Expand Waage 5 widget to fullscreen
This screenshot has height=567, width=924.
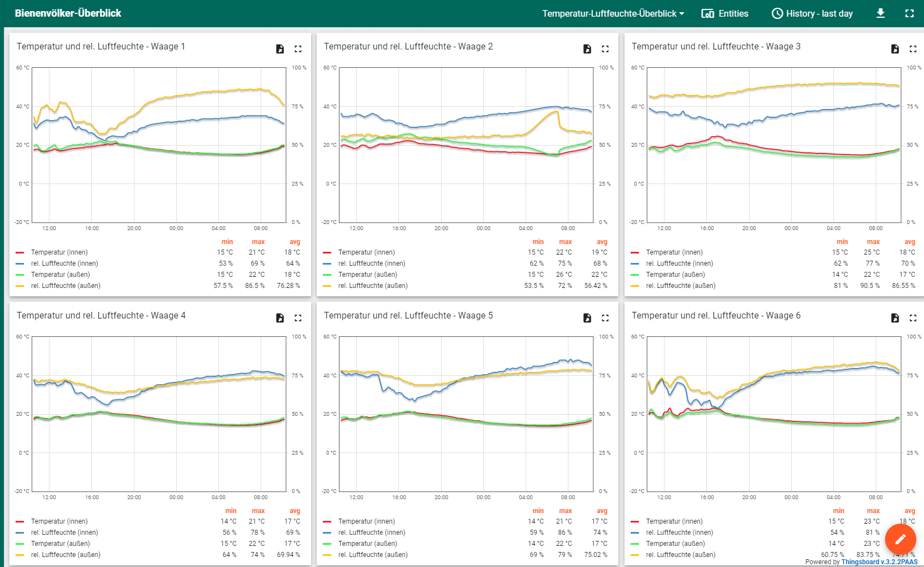point(605,318)
